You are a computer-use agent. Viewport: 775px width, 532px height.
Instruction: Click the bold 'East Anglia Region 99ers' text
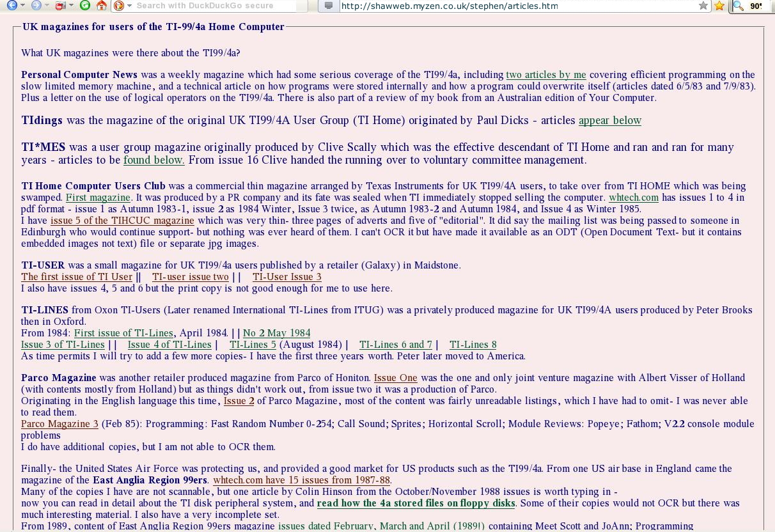pyautogui.click(x=150, y=480)
